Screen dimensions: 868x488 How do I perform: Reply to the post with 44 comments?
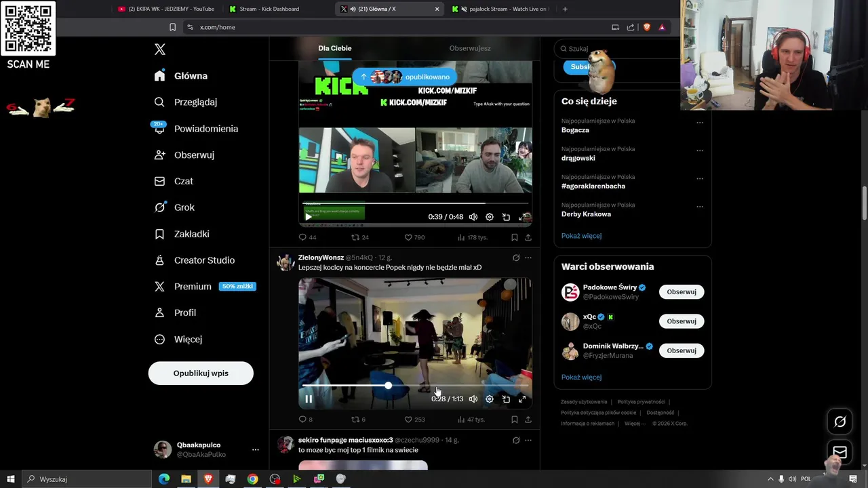307,237
